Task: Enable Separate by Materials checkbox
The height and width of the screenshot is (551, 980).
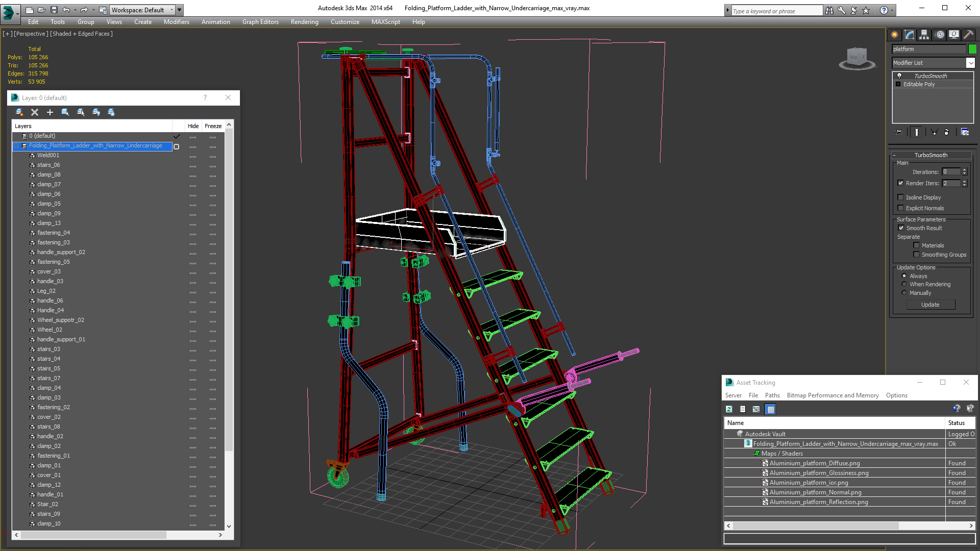Action: [x=916, y=245]
